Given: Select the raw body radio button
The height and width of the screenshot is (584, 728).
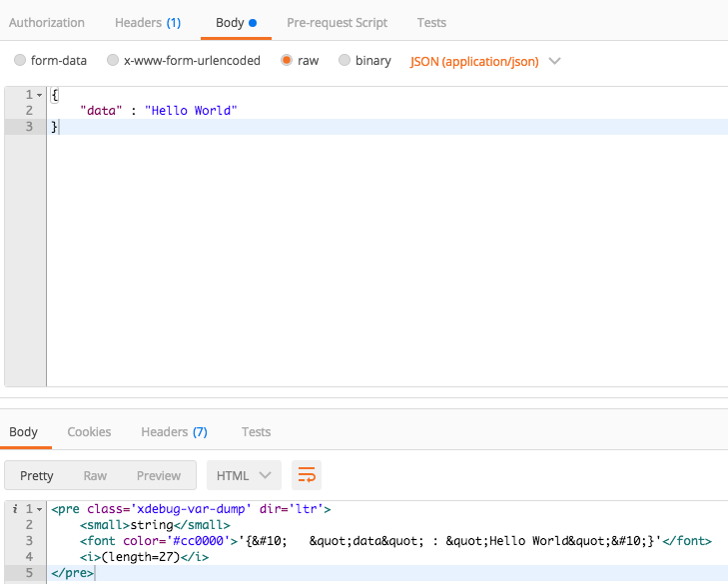Looking at the screenshot, I should [x=287, y=60].
